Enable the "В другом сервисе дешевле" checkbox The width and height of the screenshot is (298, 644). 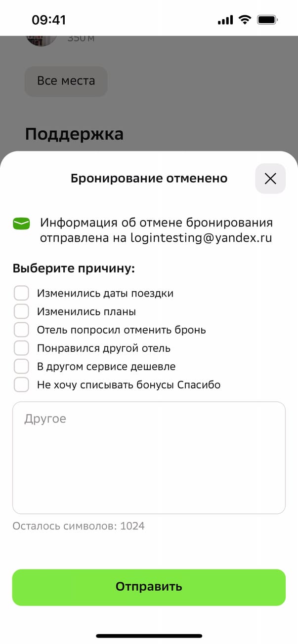[x=21, y=366]
